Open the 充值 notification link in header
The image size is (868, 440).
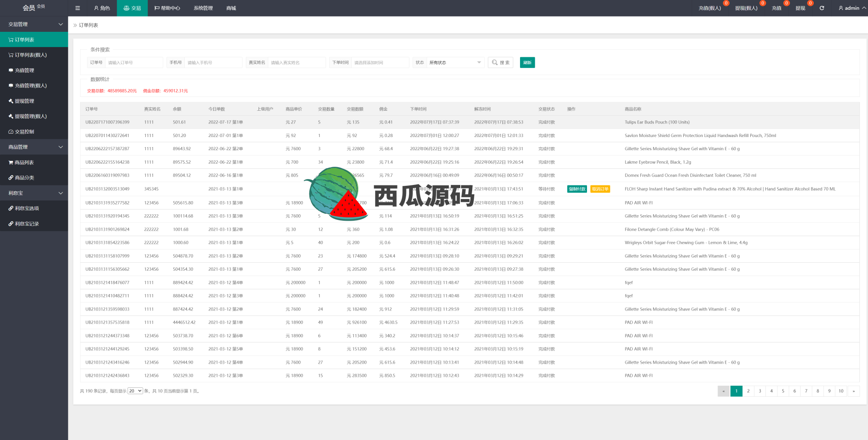[776, 8]
